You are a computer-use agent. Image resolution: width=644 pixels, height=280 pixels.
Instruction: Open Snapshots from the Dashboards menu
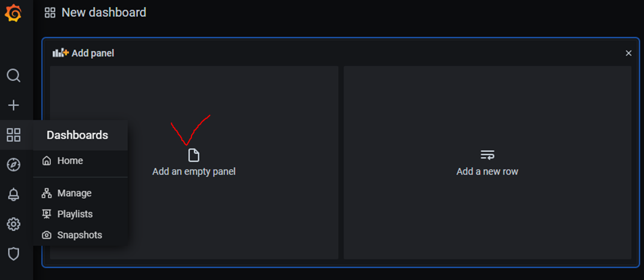point(80,235)
